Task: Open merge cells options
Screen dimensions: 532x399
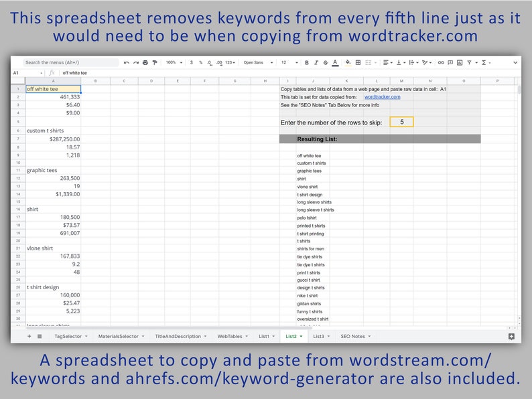Action: tap(370, 62)
